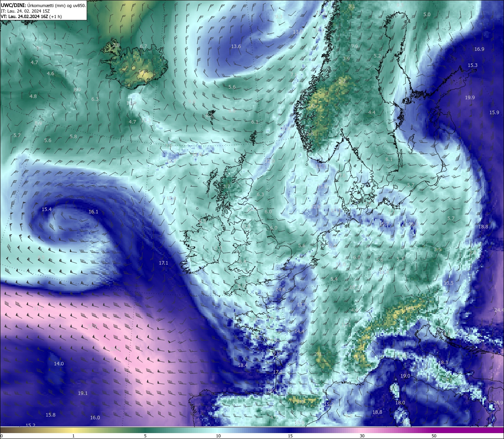The width and height of the screenshot is (504, 439).
Task: Click the 13.6 value north of Scotland
Action: [x=236, y=46]
